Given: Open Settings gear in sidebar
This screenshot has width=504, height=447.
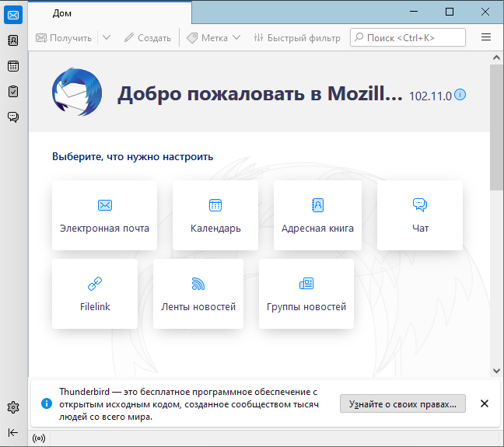Looking at the screenshot, I should [x=13, y=407].
